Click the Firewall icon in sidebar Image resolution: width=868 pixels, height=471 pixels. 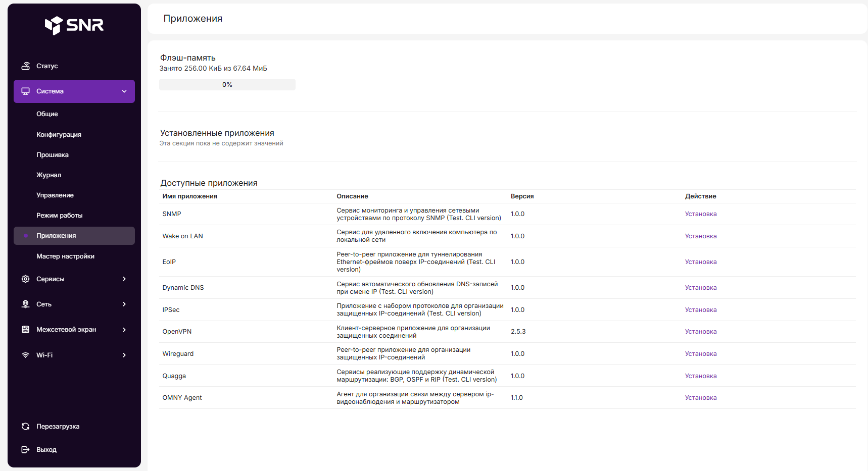pos(25,330)
